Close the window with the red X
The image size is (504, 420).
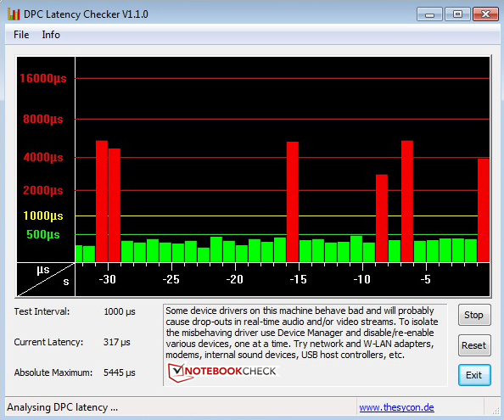(x=485, y=14)
